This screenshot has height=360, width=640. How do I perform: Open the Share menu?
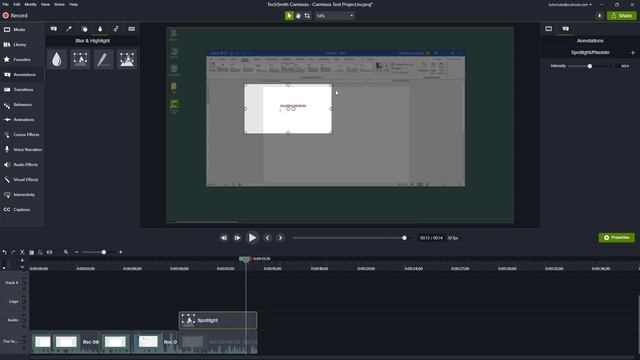pos(60,4)
